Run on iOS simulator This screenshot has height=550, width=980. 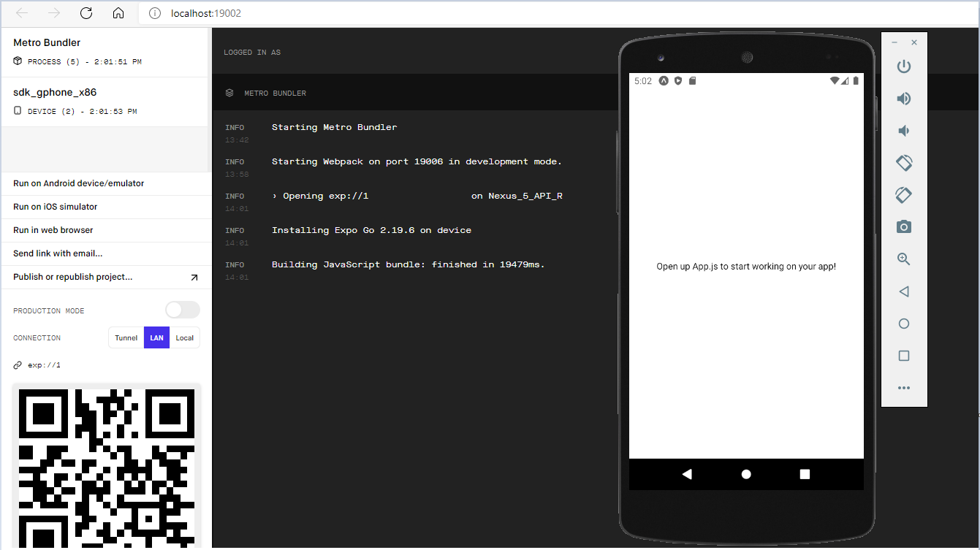tap(105, 207)
